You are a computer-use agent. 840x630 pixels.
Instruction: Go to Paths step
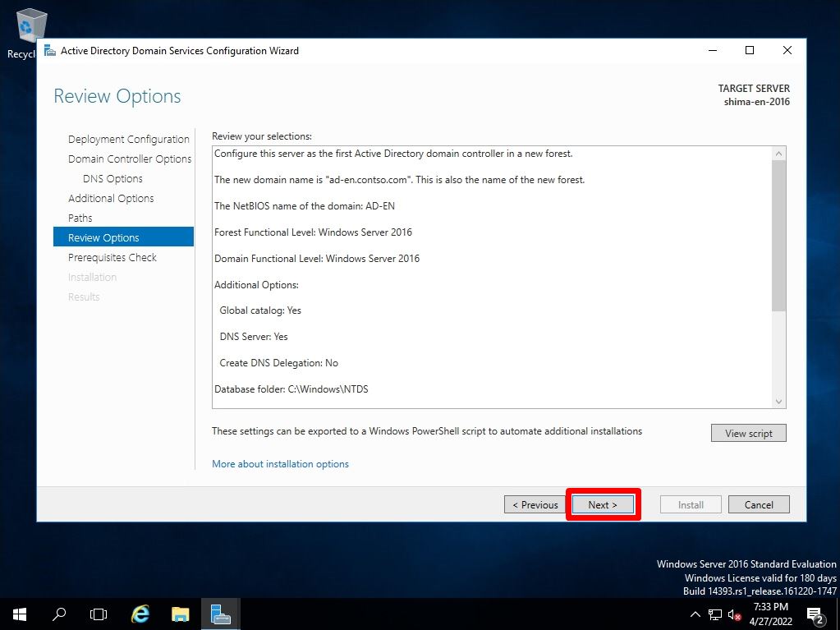point(80,218)
